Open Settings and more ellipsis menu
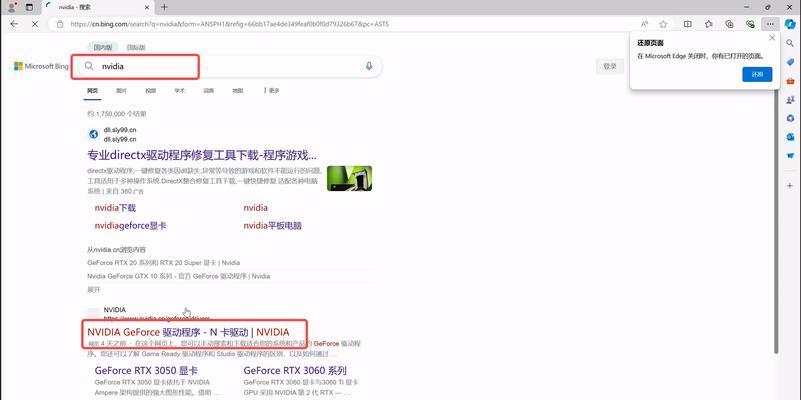Image resolution: width=801 pixels, height=400 pixels. coord(770,24)
